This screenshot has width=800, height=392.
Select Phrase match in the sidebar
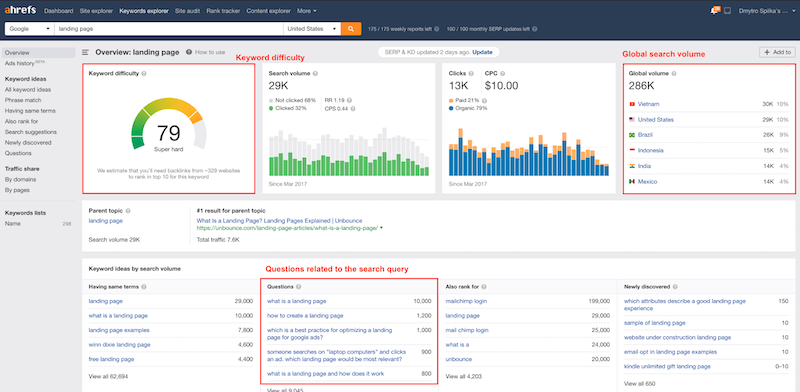tap(23, 100)
